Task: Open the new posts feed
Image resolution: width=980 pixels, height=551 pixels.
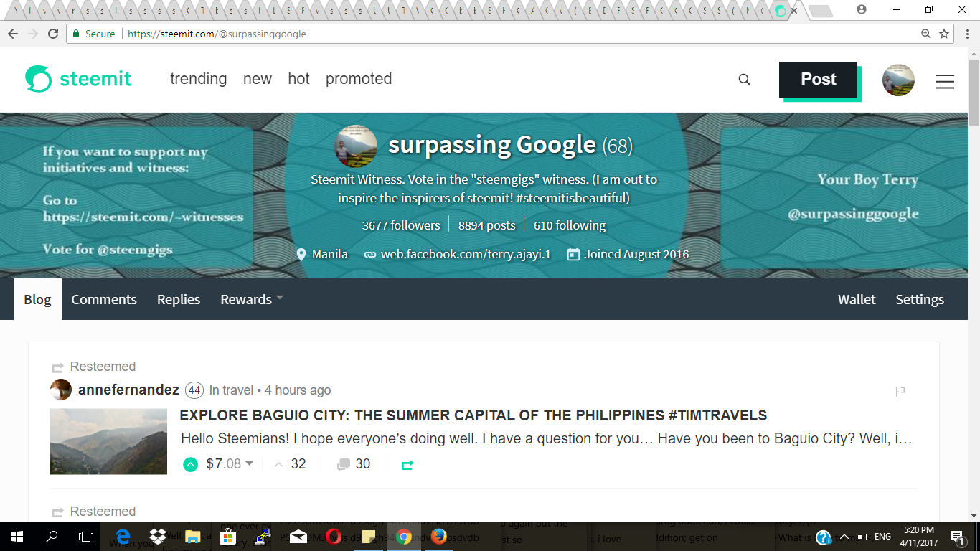Action: pyautogui.click(x=258, y=79)
